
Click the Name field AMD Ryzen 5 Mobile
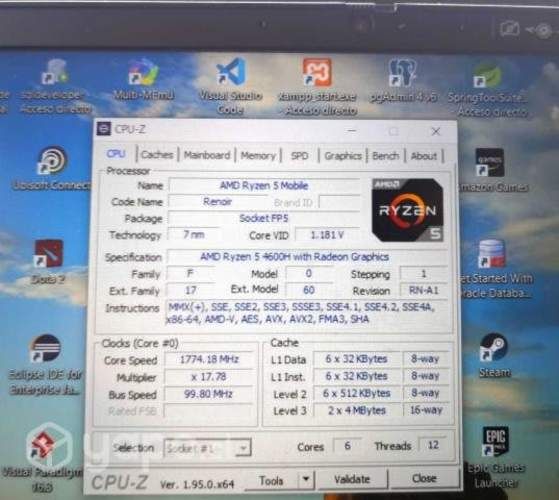pyautogui.click(x=264, y=185)
